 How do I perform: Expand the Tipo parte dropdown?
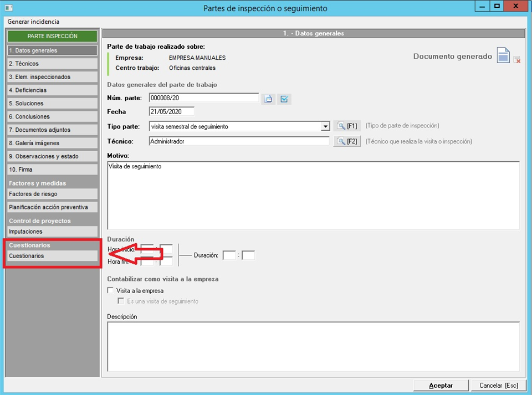tap(325, 126)
